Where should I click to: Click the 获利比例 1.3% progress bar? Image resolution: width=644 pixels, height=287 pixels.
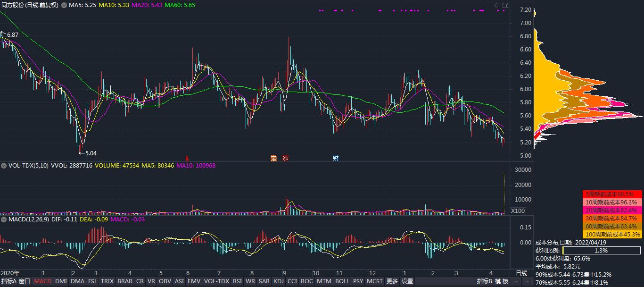(x=601, y=251)
